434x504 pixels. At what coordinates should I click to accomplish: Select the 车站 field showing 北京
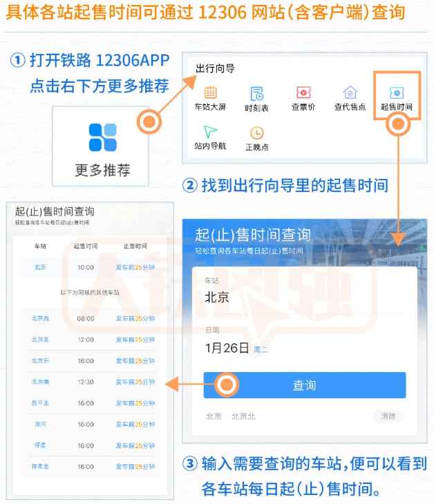pos(305,291)
